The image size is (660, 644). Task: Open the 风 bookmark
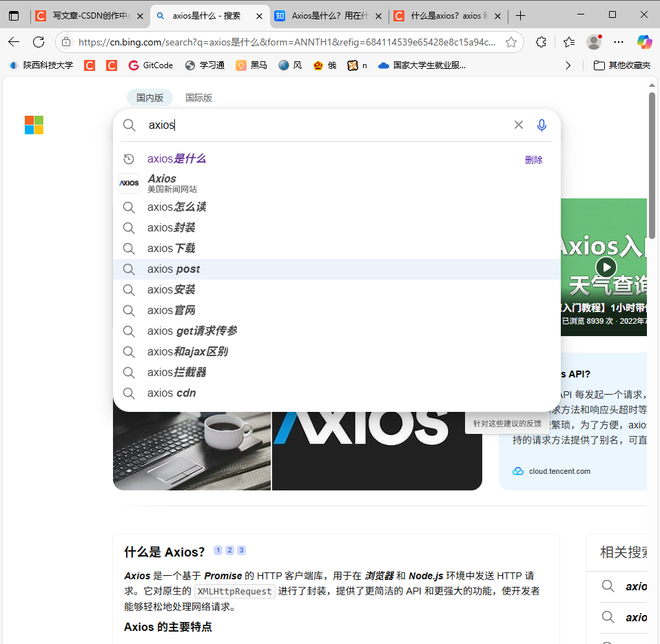[291, 65]
